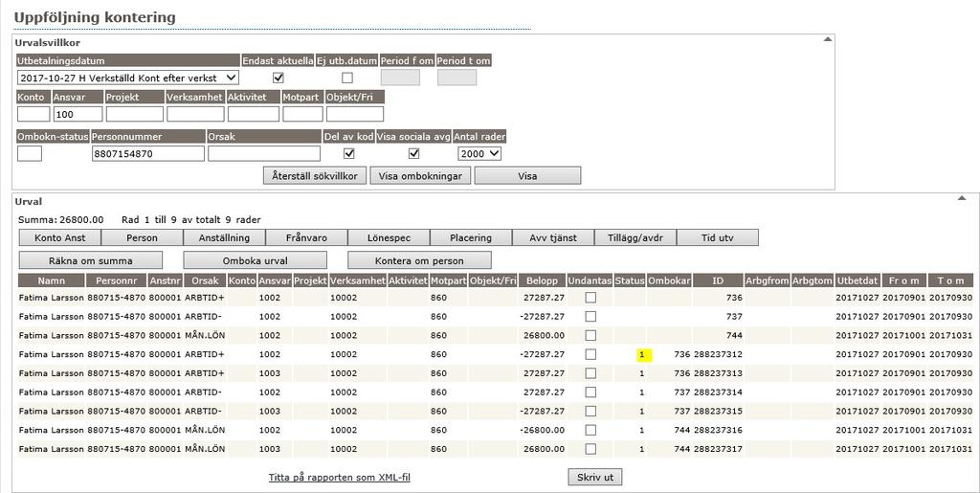This screenshot has height=493, width=980.
Task: Focus the Verksamhet input field
Action: [x=195, y=114]
